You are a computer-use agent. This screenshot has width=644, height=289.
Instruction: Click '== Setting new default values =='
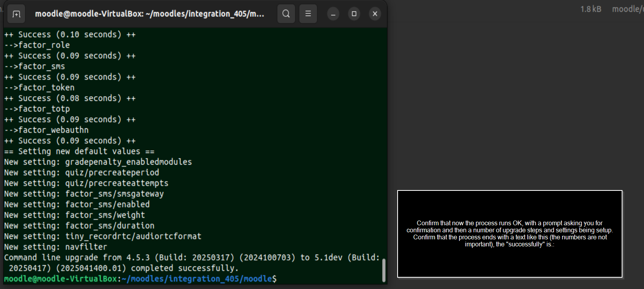(79, 151)
